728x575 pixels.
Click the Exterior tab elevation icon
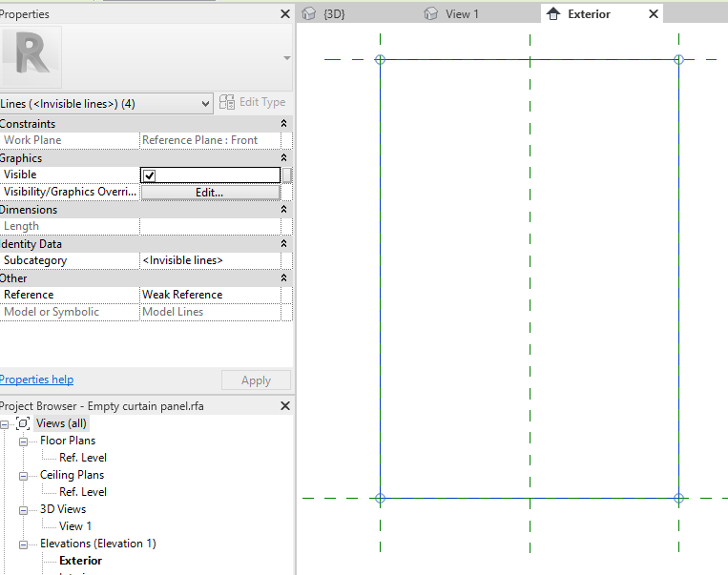pyautogui.click(x=553, y=14)
